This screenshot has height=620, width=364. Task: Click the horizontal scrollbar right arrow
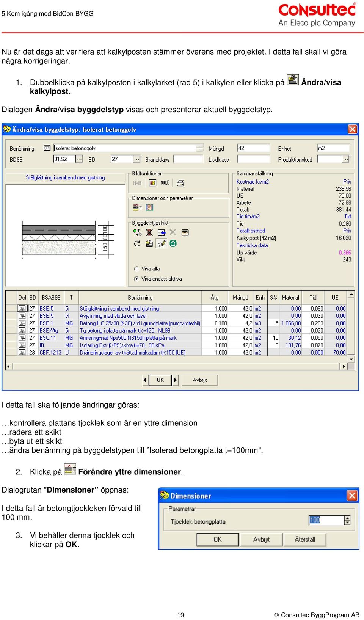click(x=344, y=366)
